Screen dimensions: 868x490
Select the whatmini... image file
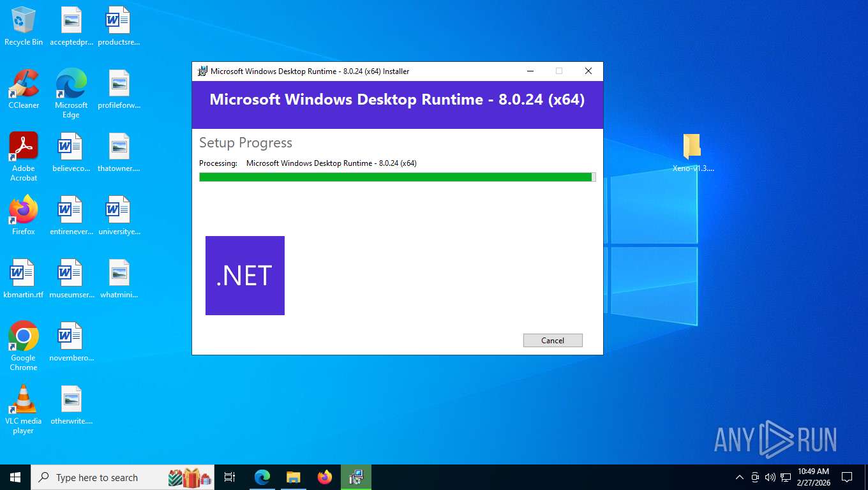pyautogui.click(x=119, y=279)
